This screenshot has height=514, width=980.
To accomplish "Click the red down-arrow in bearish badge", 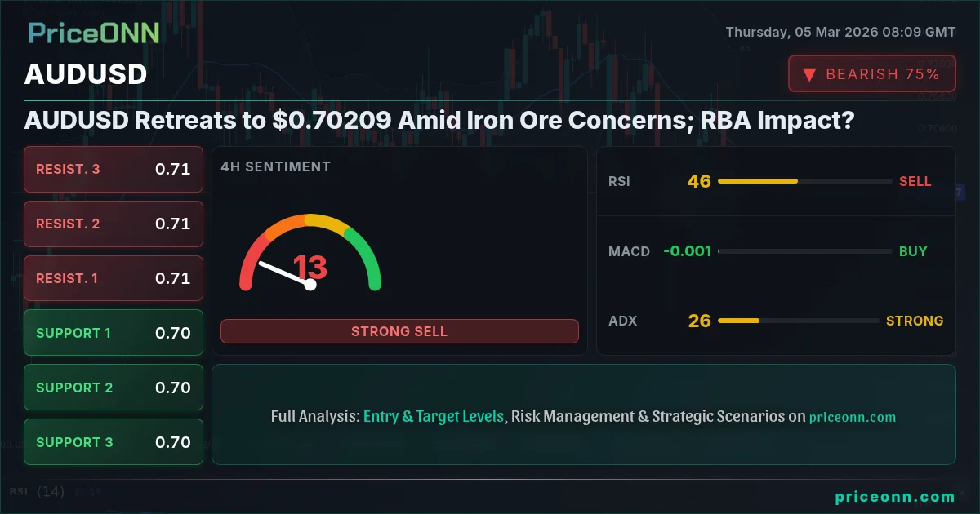I will click(809, 74).
